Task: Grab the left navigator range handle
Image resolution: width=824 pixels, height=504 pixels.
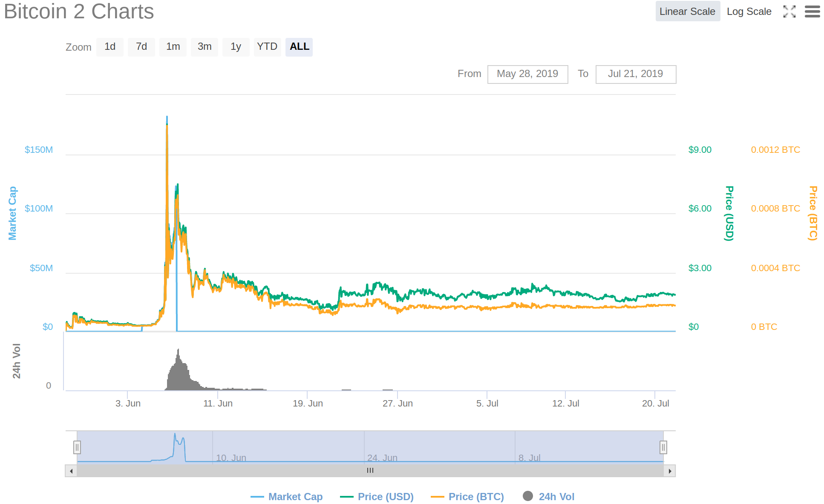Action: (77, 447)
